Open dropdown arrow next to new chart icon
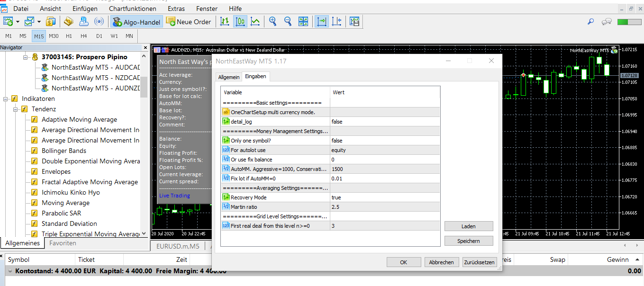Viewport: 644px width, 286px height. pyautogui.click(x=18, y=22)
